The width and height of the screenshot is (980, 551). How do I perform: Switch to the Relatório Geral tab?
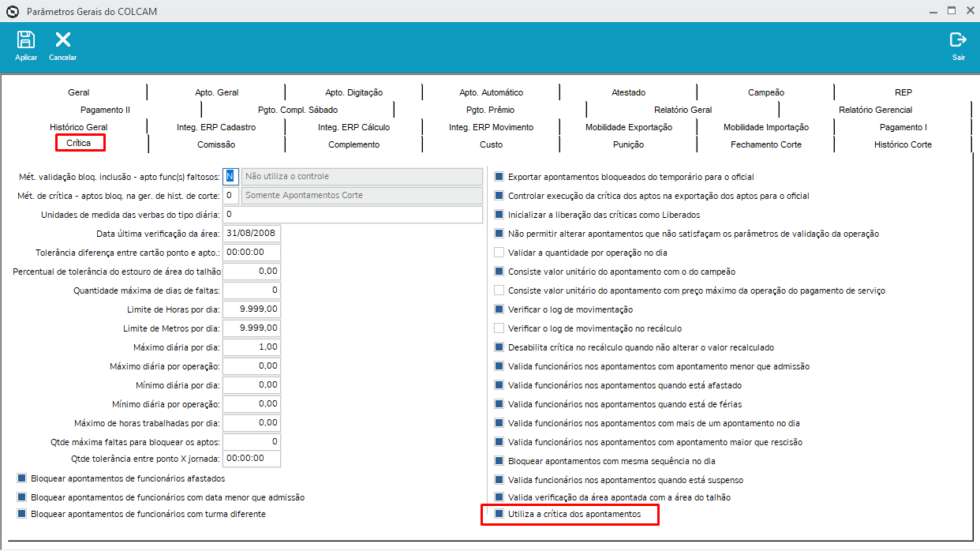tap(683, 110)
